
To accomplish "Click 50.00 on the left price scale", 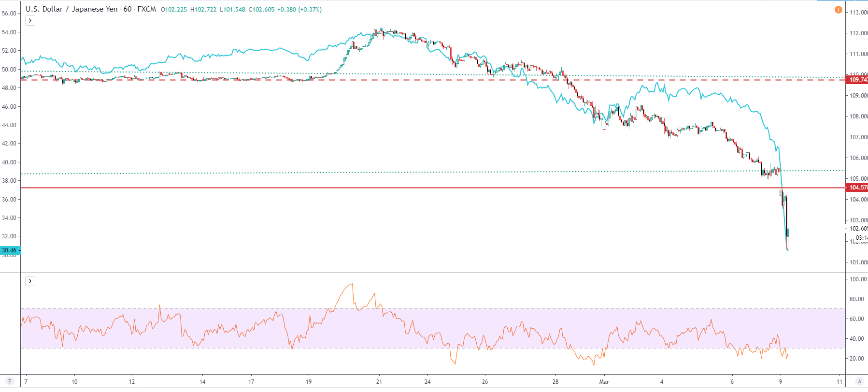I will click(x=9, y=70).
